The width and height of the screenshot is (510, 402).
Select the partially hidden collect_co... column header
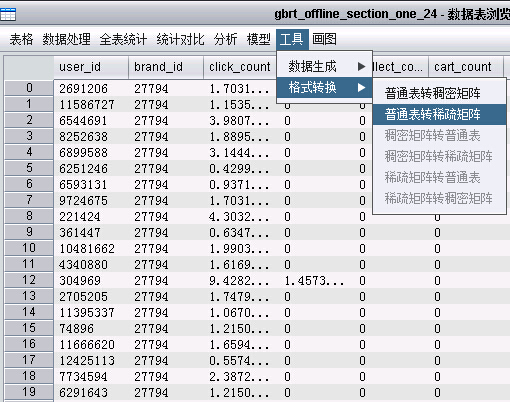400,67
